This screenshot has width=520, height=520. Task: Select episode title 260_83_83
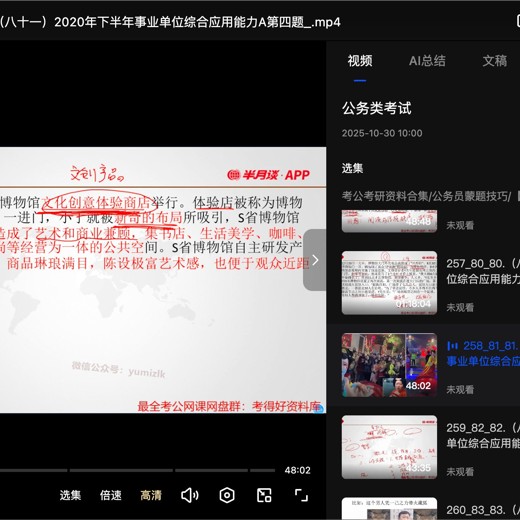tap(483, 510)
